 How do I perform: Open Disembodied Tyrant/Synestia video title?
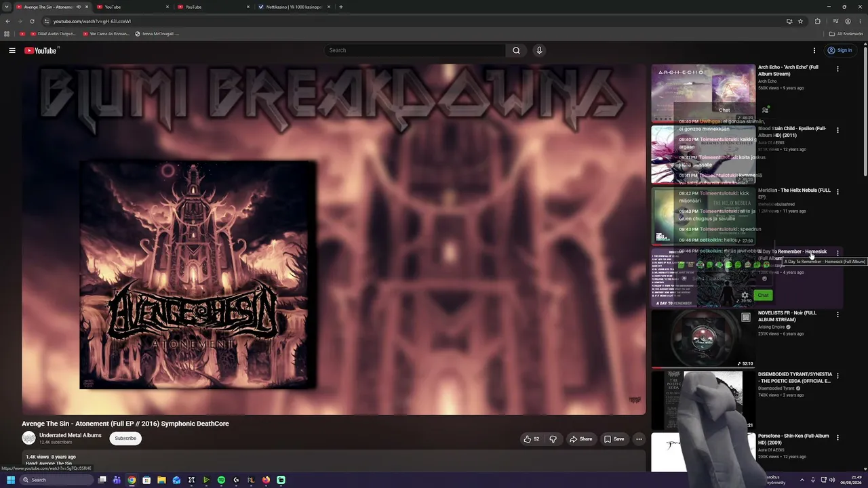click(x=795, y=378)
